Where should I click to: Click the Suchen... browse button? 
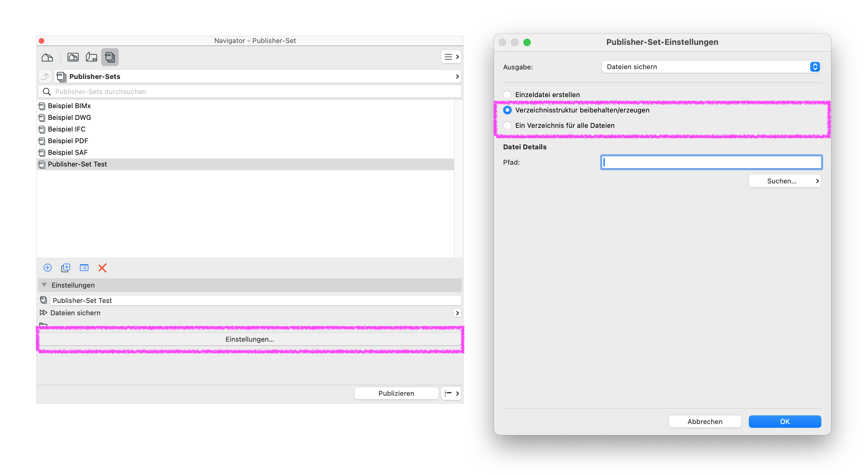[x=784, y=181]
